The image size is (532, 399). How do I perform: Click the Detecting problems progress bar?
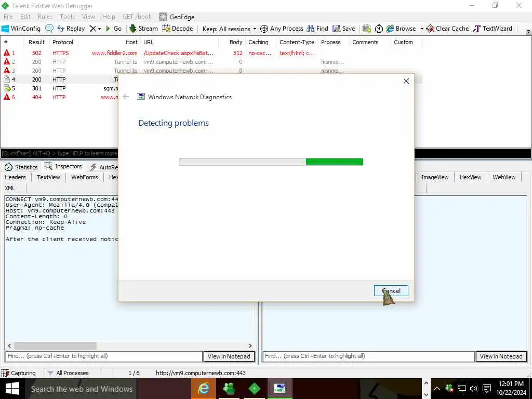click(271, 162)
